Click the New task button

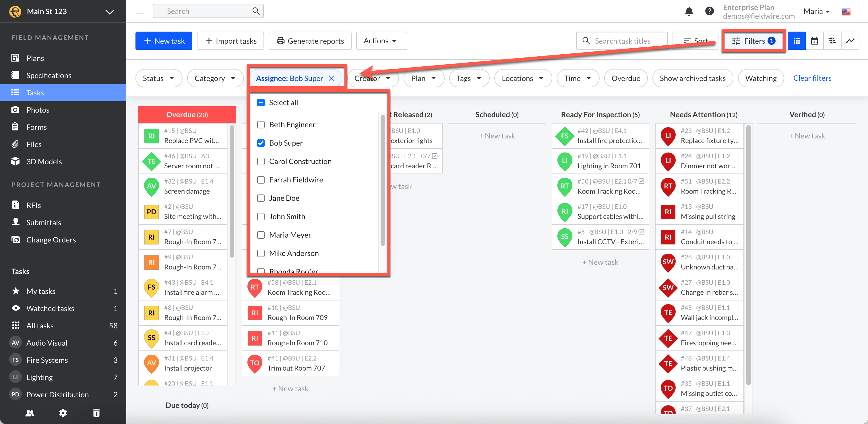click(x=164, y=41)
